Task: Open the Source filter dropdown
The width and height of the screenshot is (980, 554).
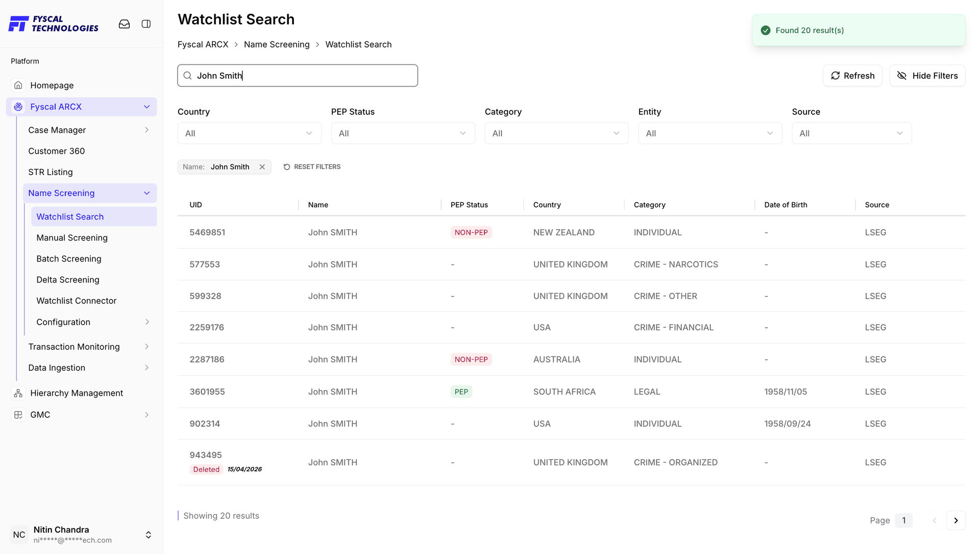Action: click(x=852, y=133)
